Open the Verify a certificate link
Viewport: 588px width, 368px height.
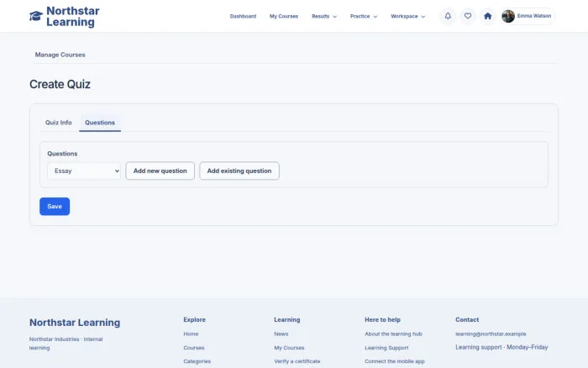pyautogui.click(x=297, y=361)
